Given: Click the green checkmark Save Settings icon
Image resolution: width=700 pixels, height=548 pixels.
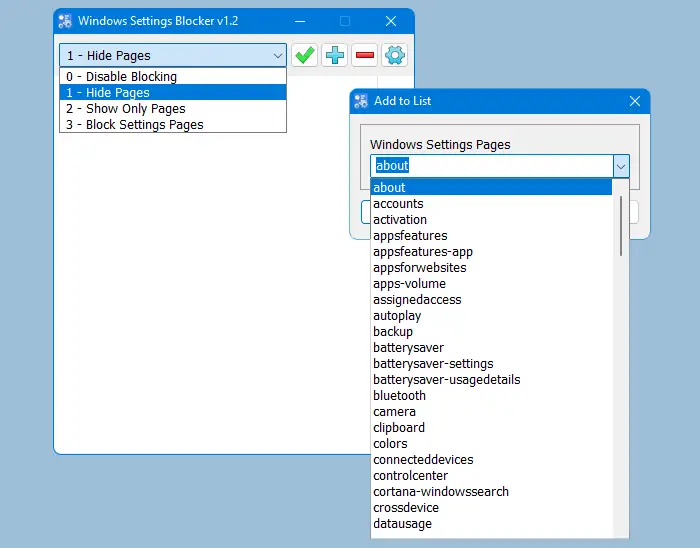Looking at the screenshot, I should (x=304, y=55).
